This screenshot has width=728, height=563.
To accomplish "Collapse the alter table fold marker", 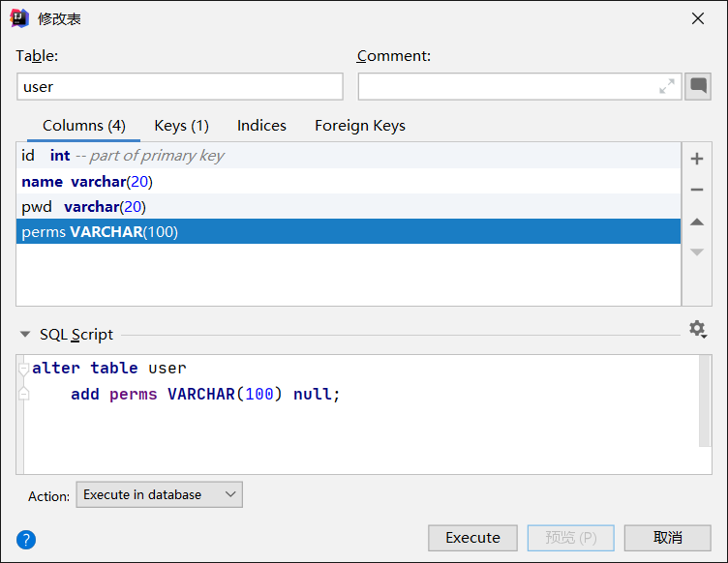I will [23, 369].
